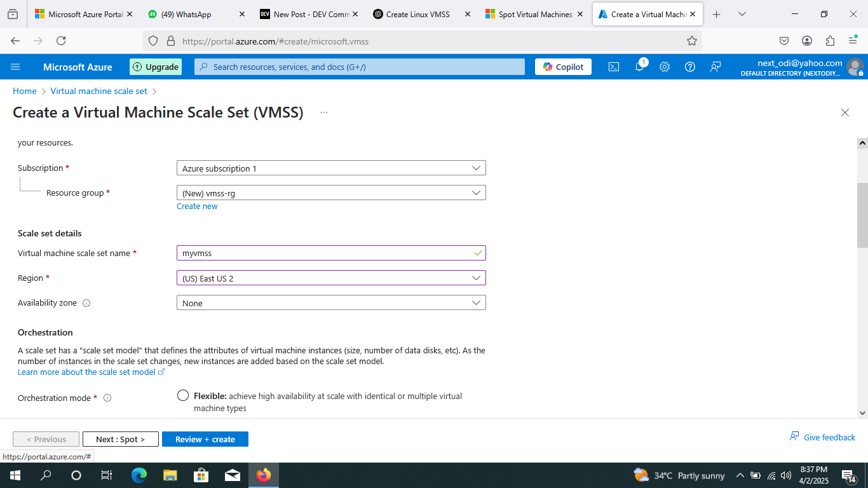The height and width of the screenshot is (488, 868).
Task: Click the scrollbar up arrow
Action: click(862, 143)
